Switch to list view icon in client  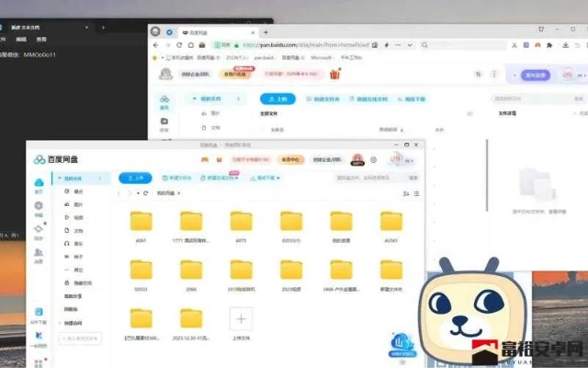[416, 193]
